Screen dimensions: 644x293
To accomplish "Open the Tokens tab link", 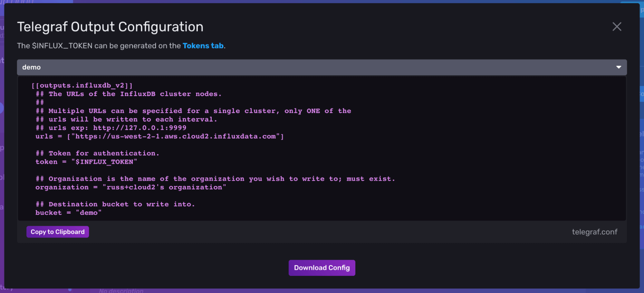I will click(x=203, y=46).
